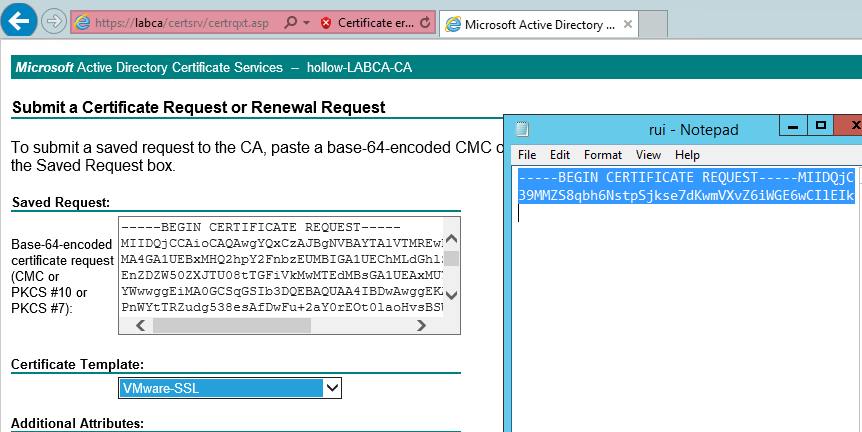Minimize the rui Notepad window
The height and width of the screenshot is (432, 862).
793,127
